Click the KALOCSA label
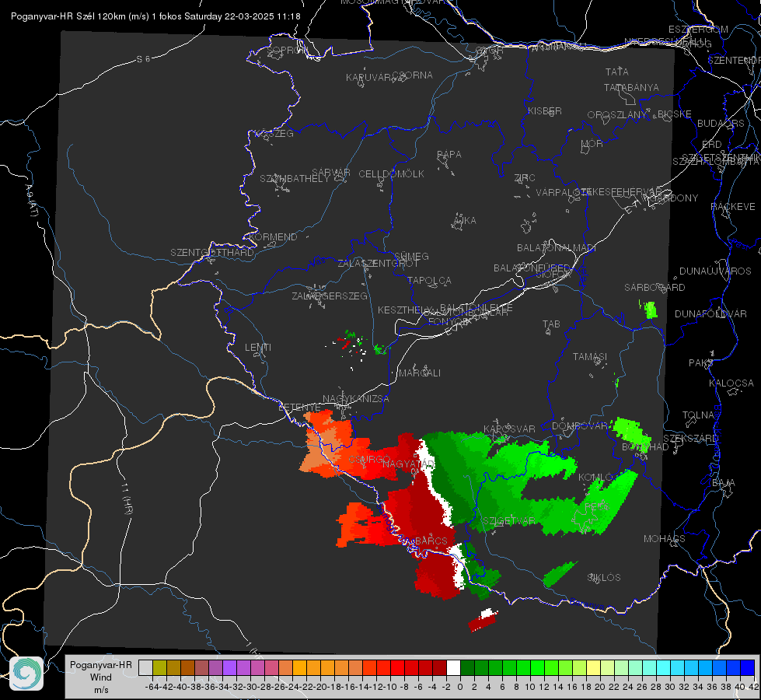 pyautogui.click(x=731, y=383)
